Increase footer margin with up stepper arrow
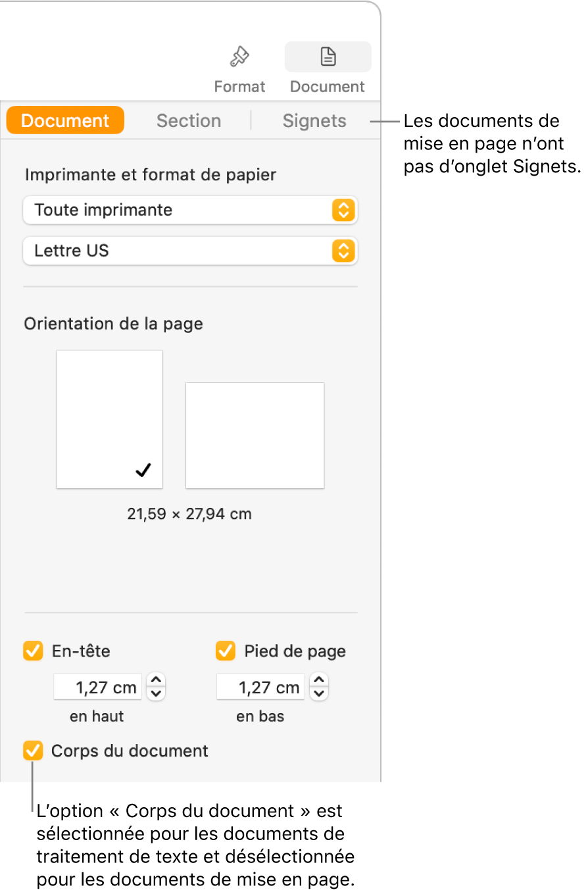Screen dimensions: 588x896 [319, 681]
